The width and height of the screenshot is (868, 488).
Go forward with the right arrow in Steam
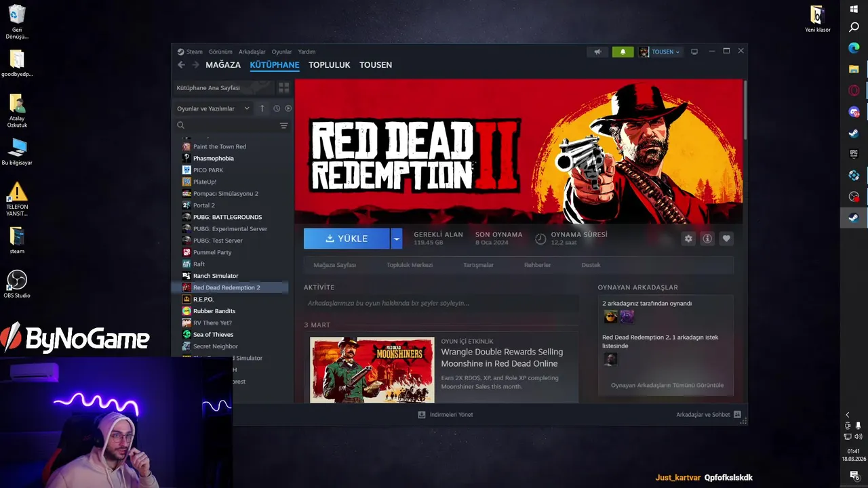coord(196,65)
